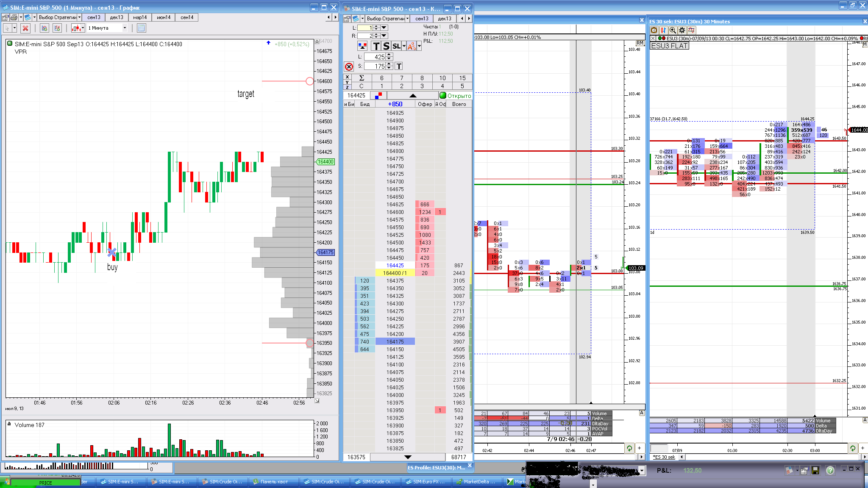Open Панель квот taskbar item
Screen dimensions: 868x488
coord(274,482)
